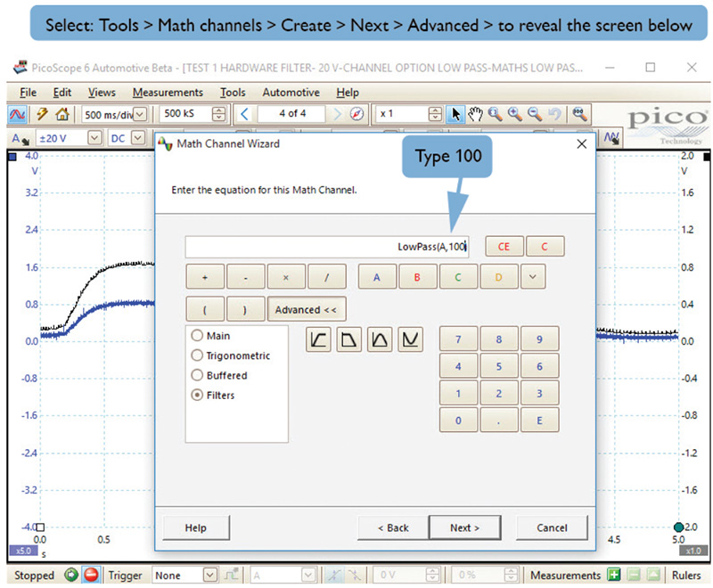Add a measurement with green plus icon
The image size is (713, 588).
[614, 575]
